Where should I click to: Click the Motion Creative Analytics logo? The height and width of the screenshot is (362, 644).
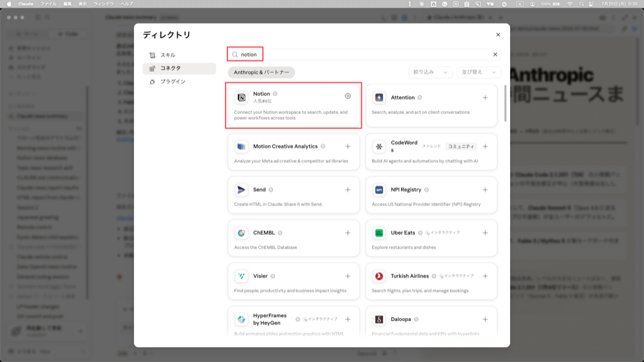(x=241, y=147)
